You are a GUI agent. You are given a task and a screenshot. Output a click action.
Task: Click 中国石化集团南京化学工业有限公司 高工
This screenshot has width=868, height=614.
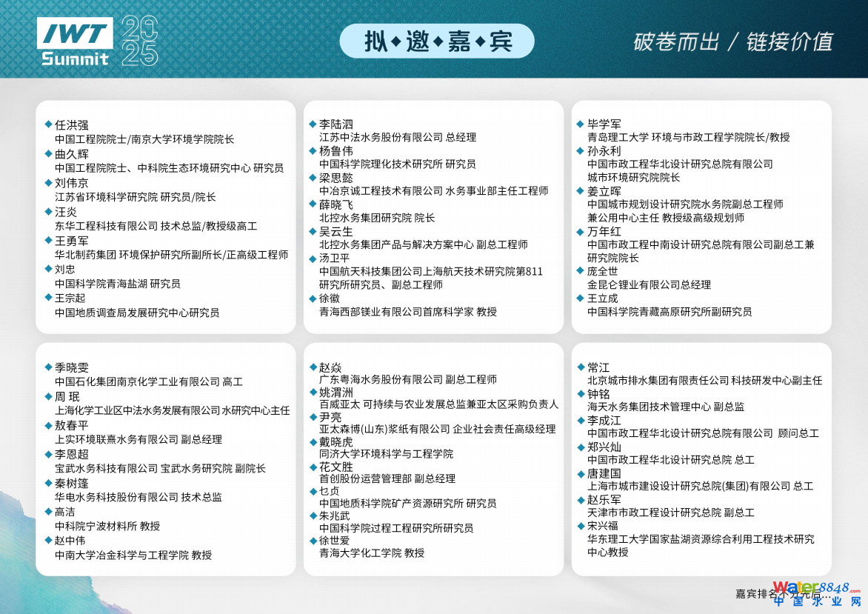point(148,381)
